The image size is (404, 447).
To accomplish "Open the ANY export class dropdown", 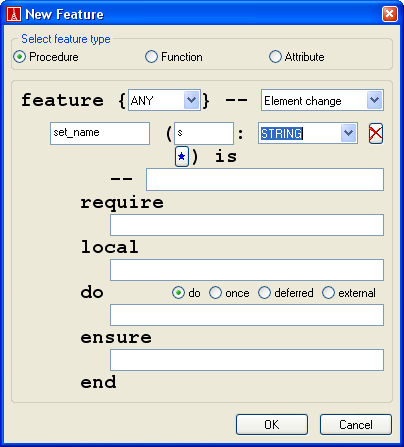I will click(192, 100).
